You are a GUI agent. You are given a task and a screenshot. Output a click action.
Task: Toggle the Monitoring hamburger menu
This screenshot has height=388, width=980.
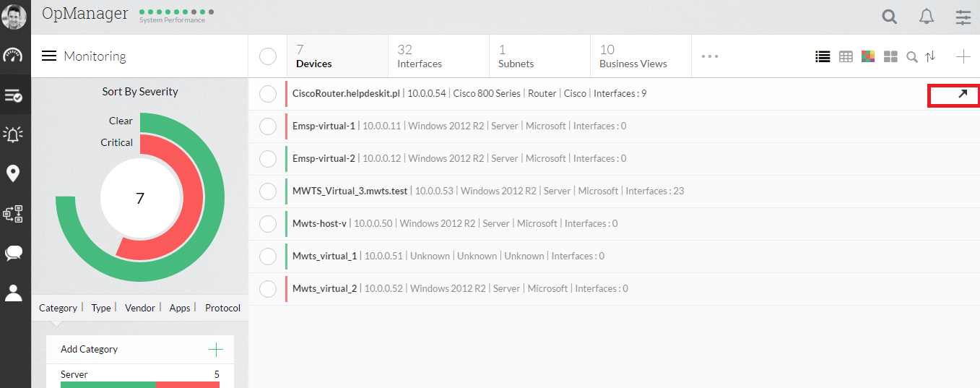coord(49,56)
